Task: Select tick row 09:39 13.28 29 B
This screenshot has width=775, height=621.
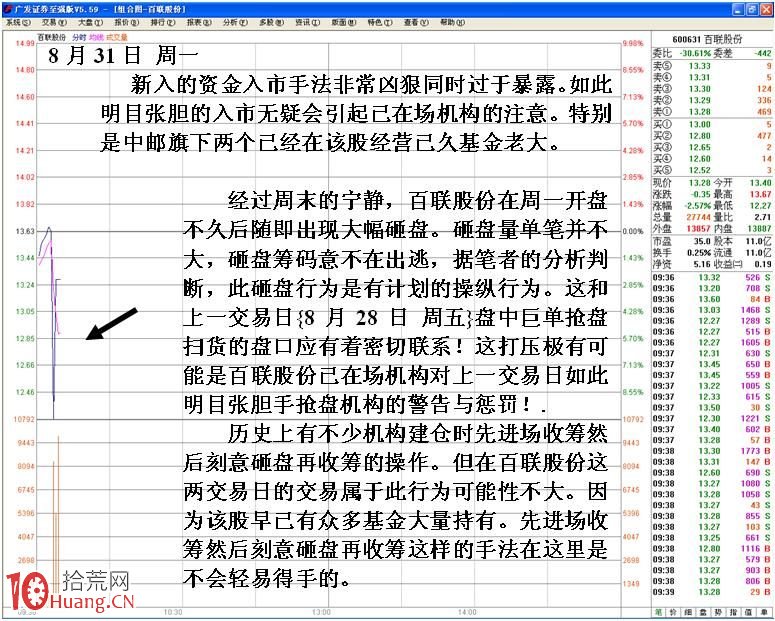Action: [712, 592]
